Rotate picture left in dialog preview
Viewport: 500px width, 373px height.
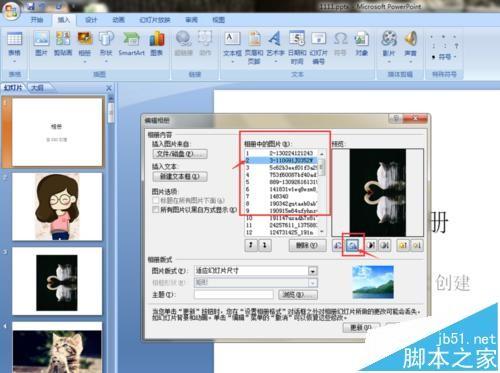point(338,246)
